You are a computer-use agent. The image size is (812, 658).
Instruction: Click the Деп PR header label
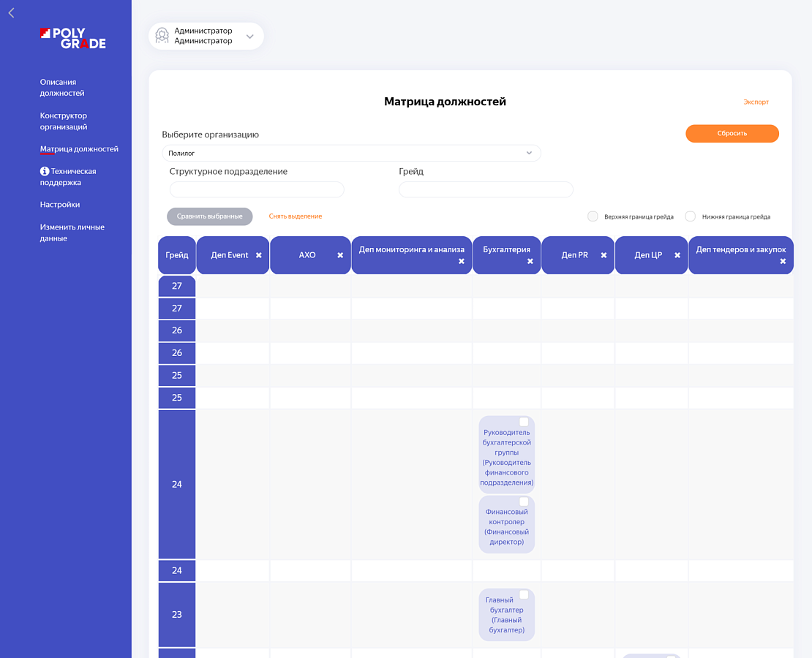coord(575,255)
